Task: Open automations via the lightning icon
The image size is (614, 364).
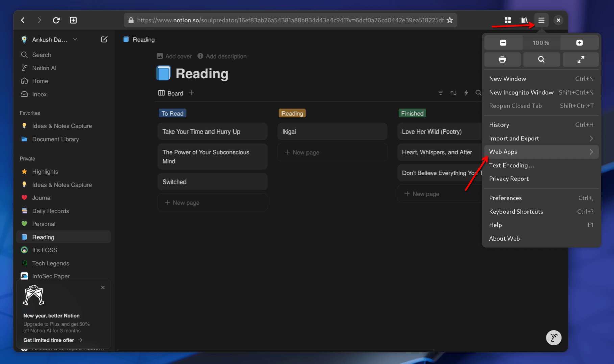Action: pyautogui.click(x=466, y=93)
